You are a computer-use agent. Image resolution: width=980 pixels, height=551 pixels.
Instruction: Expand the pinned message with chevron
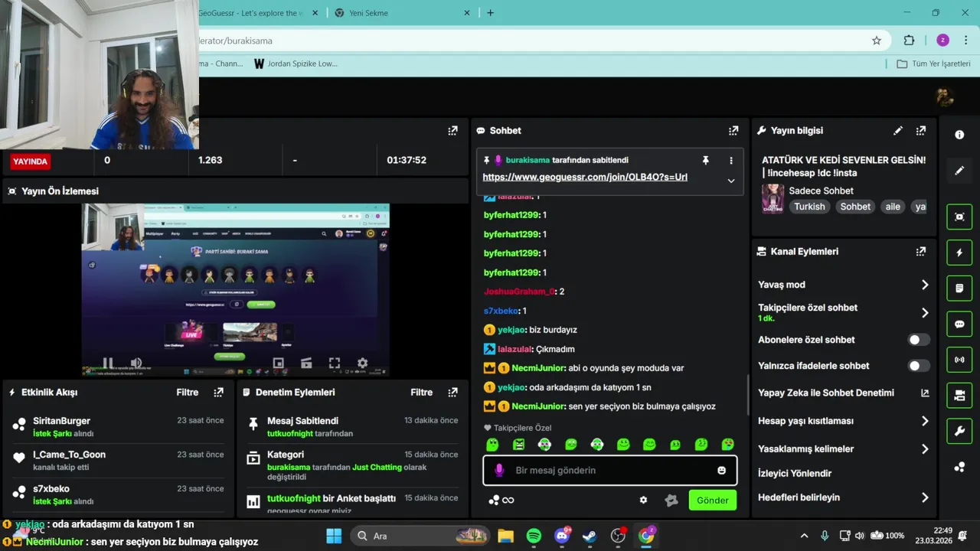point(731,181)
